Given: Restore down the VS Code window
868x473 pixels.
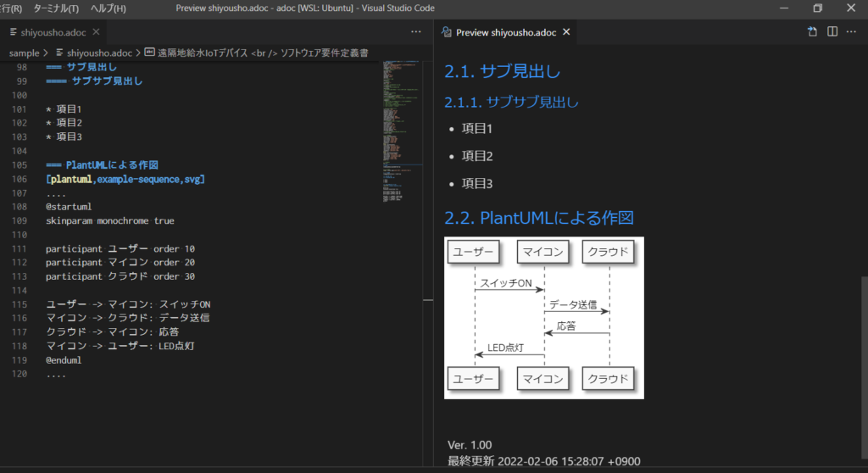Looking at the screenshot, I should (x=817, y=8).
